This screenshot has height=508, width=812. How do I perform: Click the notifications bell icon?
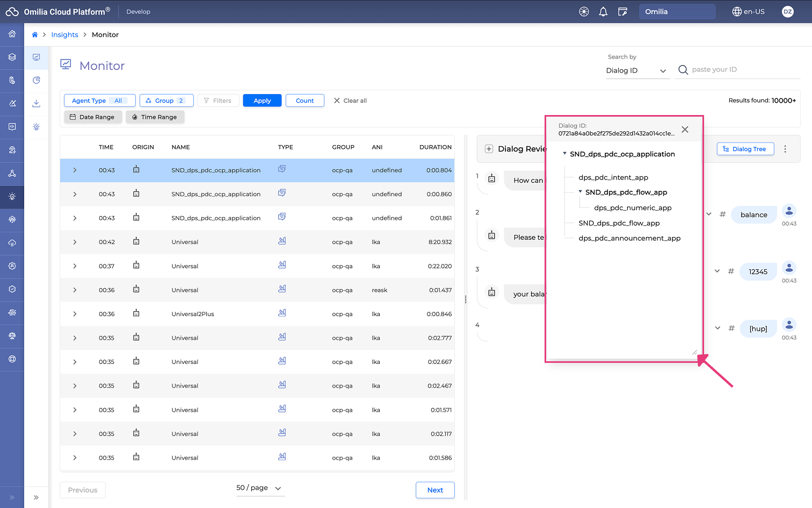603,12
